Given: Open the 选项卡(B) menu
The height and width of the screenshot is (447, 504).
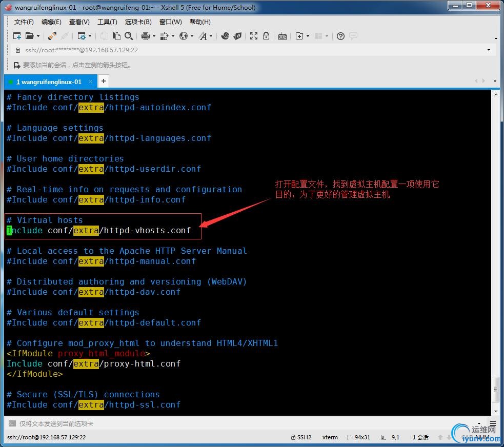Looking at the screenshot, I should pos(138,22).
